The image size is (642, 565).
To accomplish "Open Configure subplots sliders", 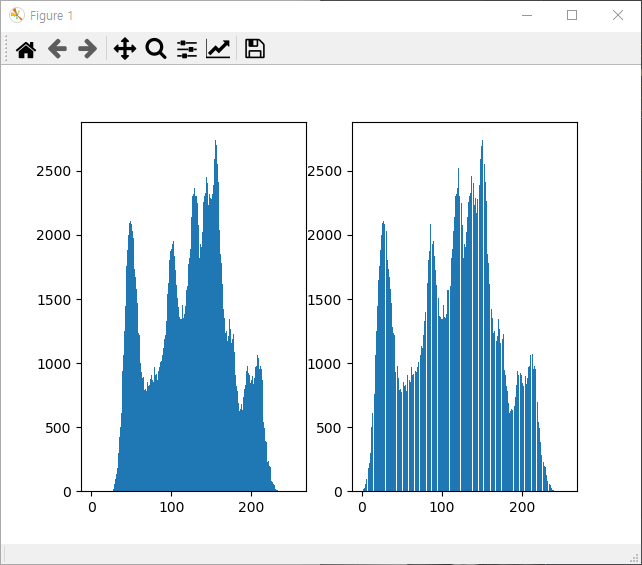I will (x=187, y=49).
